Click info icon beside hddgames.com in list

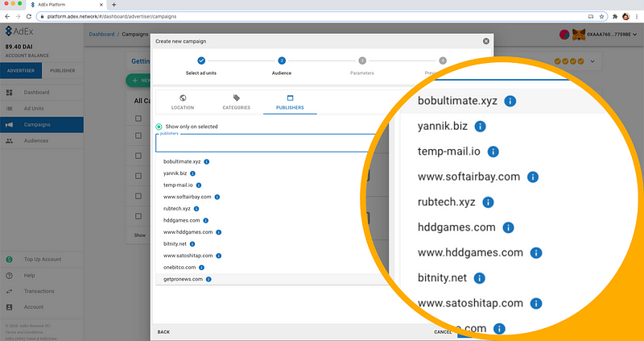(x=206, y=220)
